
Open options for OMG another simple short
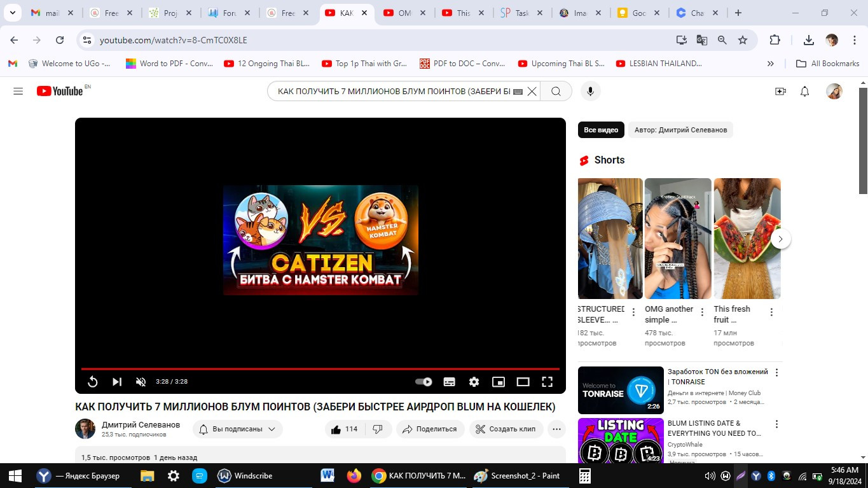coord(702,312)
